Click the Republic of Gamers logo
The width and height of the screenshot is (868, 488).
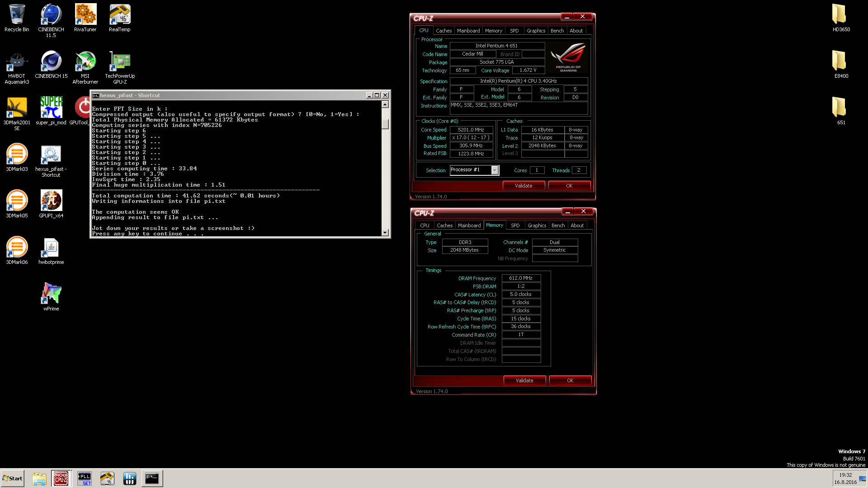point(568,57)
